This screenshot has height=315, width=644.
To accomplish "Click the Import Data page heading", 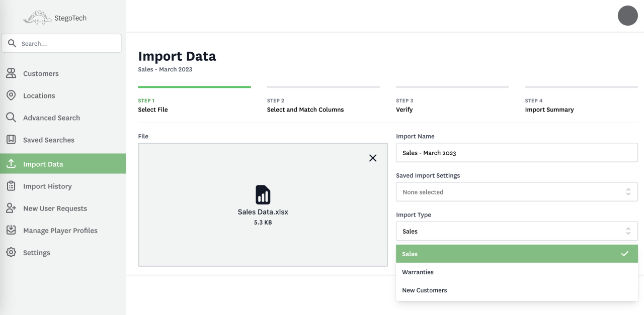I will point(177,56).
